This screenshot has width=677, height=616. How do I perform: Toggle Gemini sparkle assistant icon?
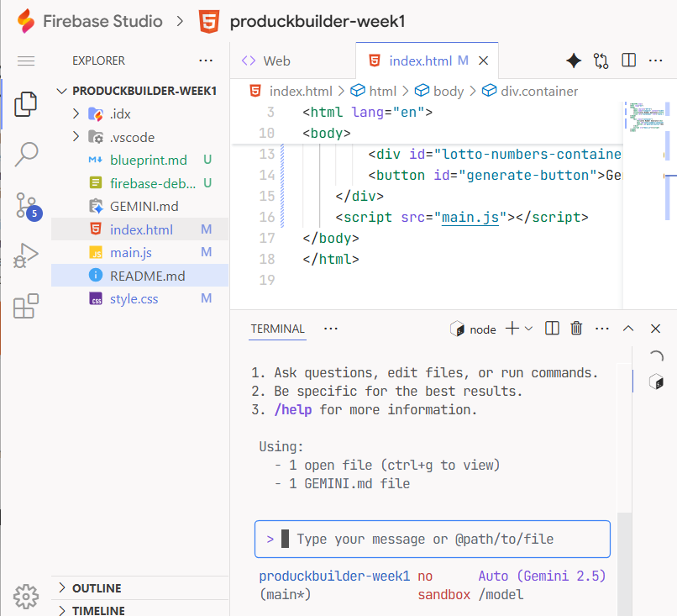574,61
